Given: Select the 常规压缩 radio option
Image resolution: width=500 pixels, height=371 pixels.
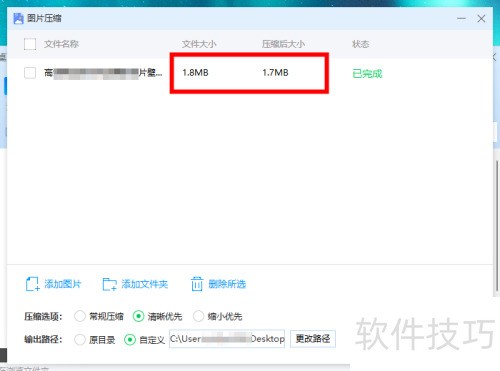Looking at the screenshot, I should pos(80,316).
